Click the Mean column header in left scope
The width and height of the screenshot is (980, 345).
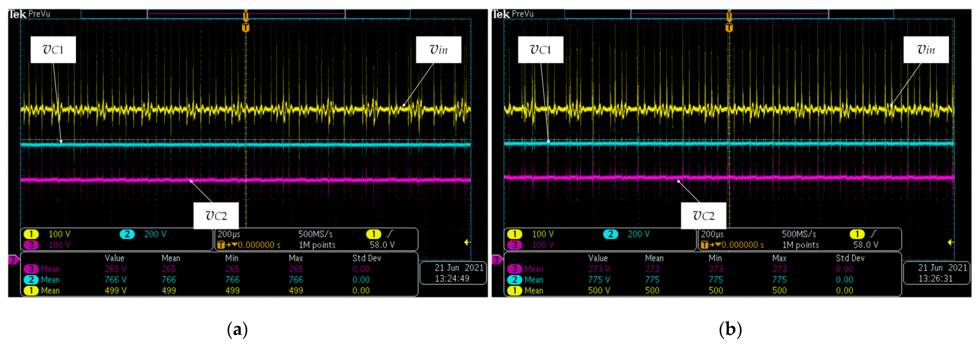(x=171, y=258)
